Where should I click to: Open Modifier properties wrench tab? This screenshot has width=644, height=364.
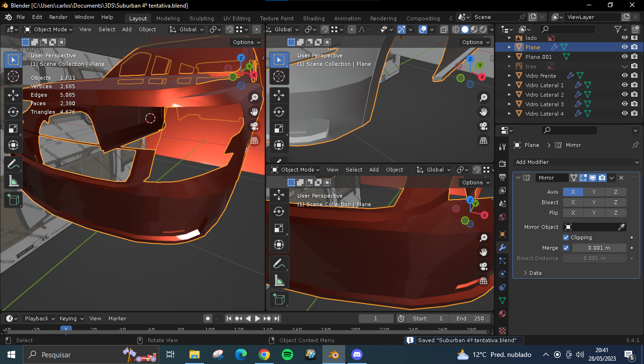pyautogui.click(x=502, y=247)
